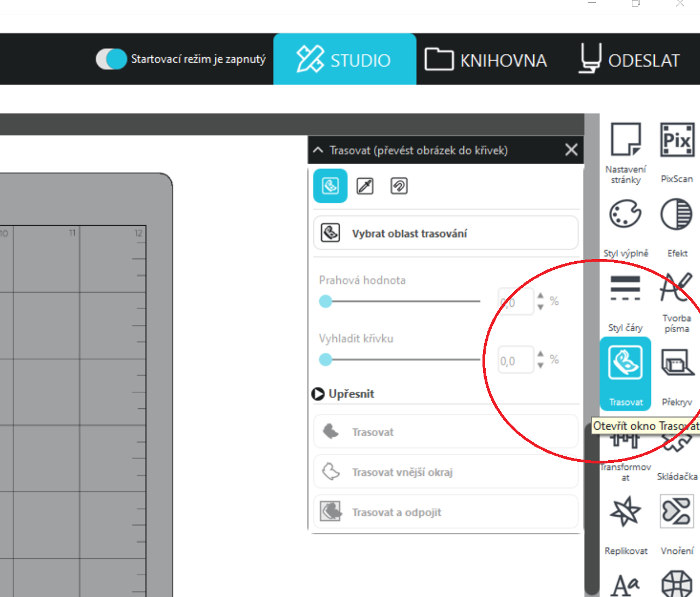Viewport: 700px width, 597px height.
Task: Click the Prahová hodnota slider handle
Action: coord(325,301)
